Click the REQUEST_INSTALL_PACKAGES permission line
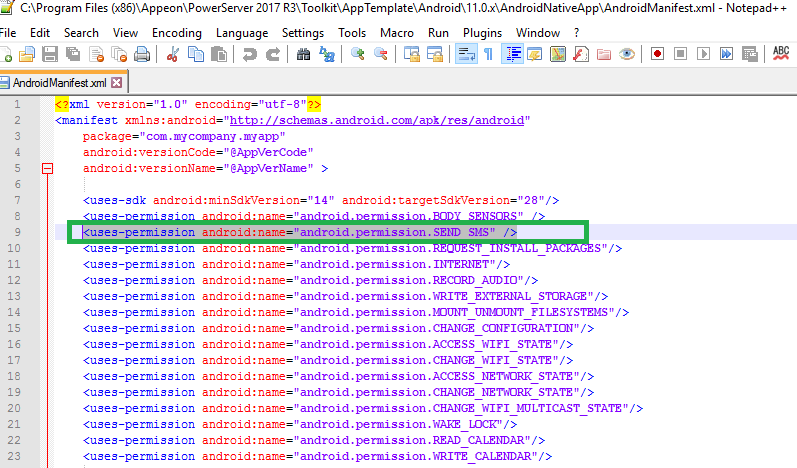797x468 pixels. pos(352,248)
